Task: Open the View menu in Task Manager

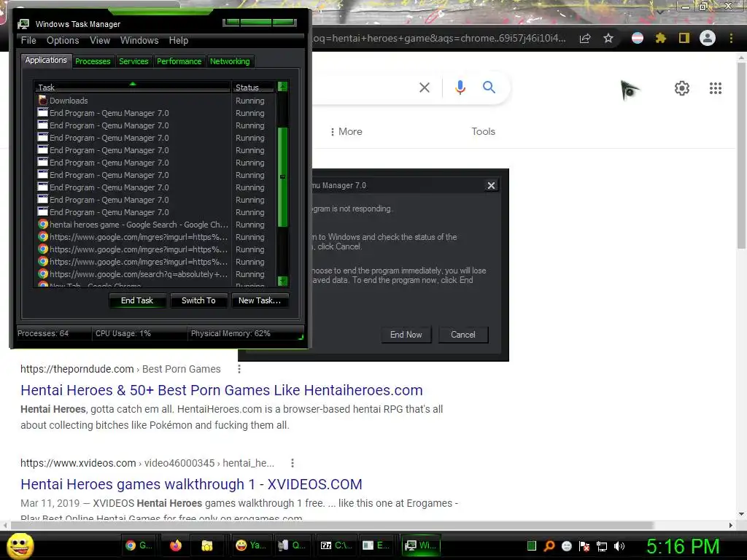Action: pos(100,41)
